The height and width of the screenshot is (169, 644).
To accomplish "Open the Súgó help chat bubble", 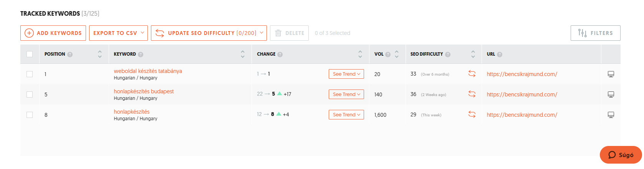I will tap(621, 155).
